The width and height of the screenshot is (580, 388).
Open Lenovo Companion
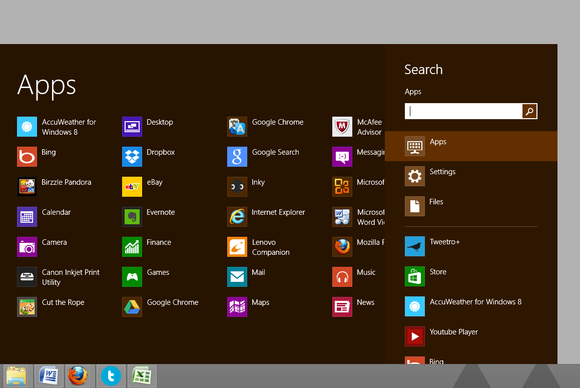(259, 247)
